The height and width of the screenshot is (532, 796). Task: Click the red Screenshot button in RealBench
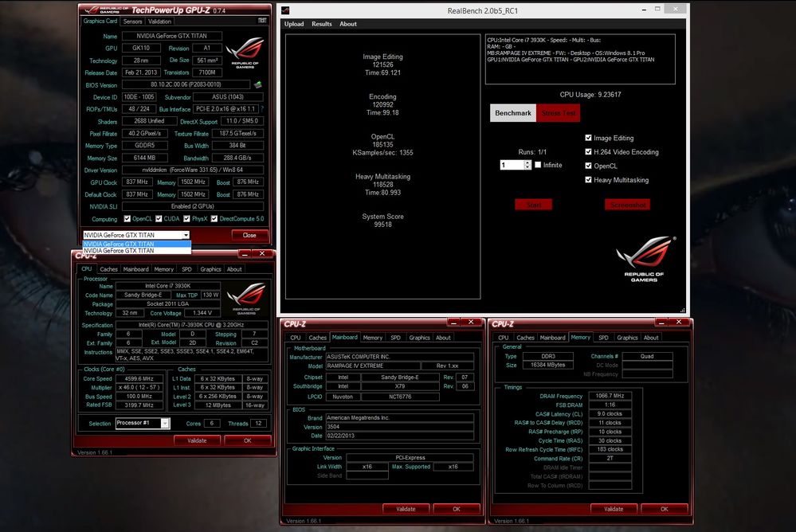point(627,205)
